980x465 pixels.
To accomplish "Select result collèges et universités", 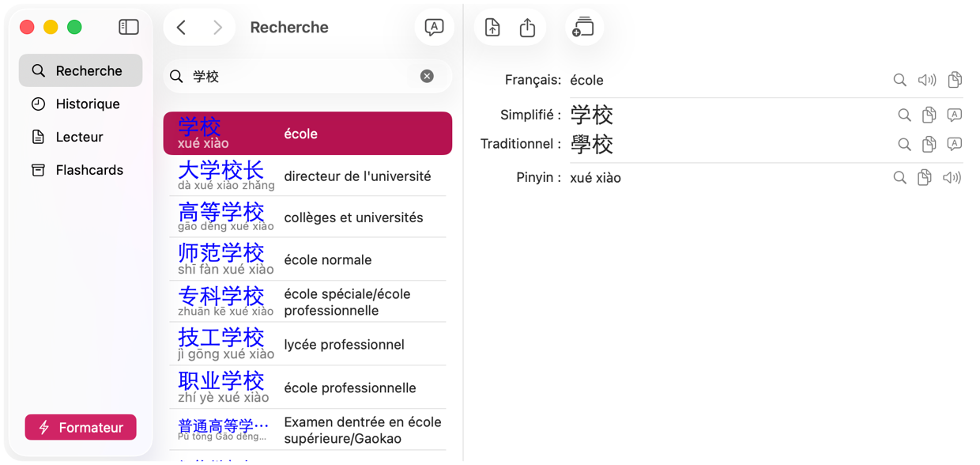I will coord(307,217).
